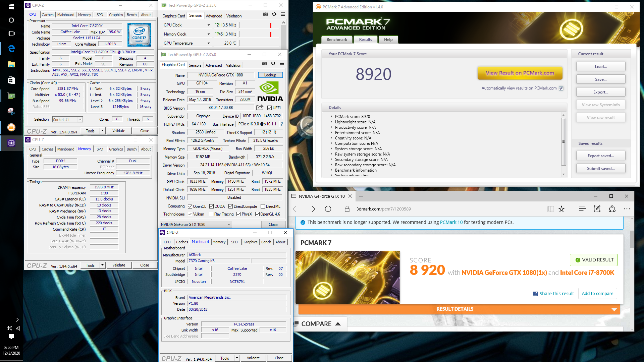
Task: Open Tools dropdown arrow in top CPU-Z
Action: (x=103, y=131)
